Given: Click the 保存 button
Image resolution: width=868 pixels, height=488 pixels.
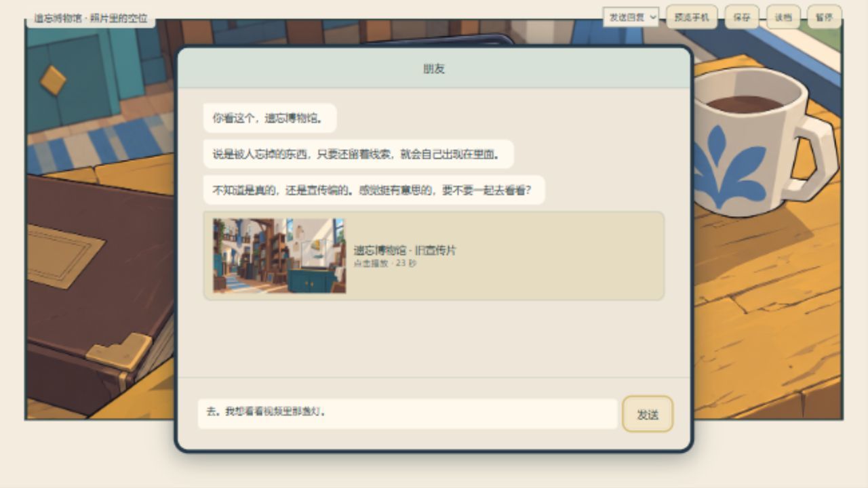Looking at the screenshot, I should (x=742, y=17).
